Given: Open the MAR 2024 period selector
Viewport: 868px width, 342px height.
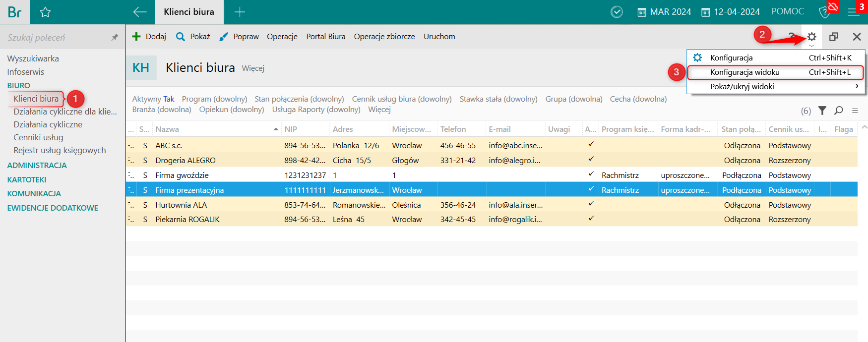Looking at the screenshot, I should pyautogui.click(x=664, y=12).
